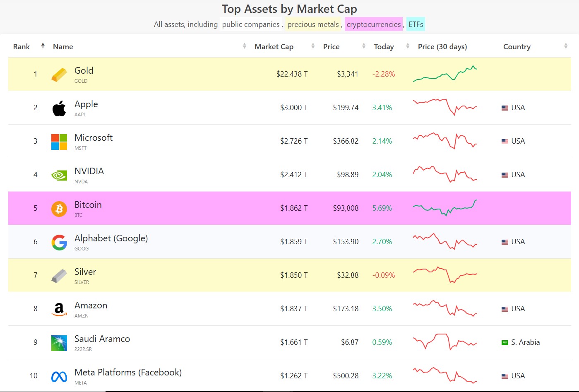Click the Amazon logo icon
This screenshot has height=392, width=579.
[x=59, y=309]
